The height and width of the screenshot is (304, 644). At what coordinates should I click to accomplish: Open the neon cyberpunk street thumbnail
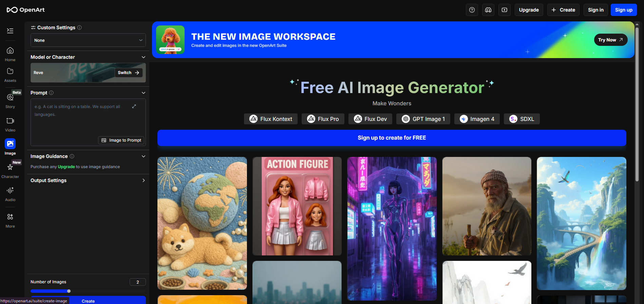(392, 229)
